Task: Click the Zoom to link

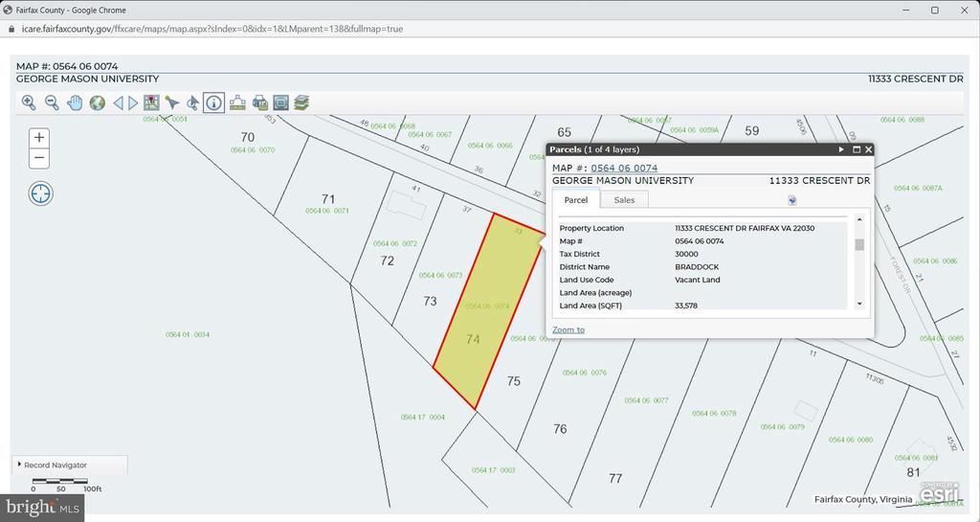Action: pyautogui.click(x=568, y=329)
